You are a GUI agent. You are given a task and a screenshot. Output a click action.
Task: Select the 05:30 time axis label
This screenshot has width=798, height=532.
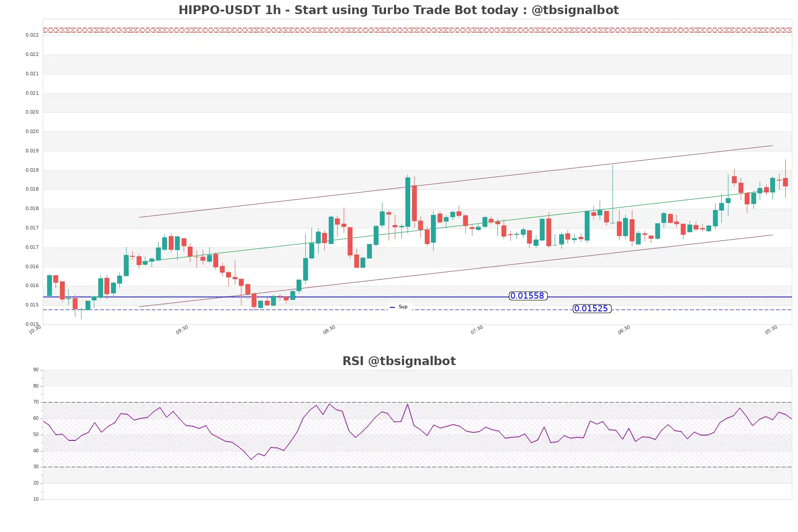click(771, 330)
